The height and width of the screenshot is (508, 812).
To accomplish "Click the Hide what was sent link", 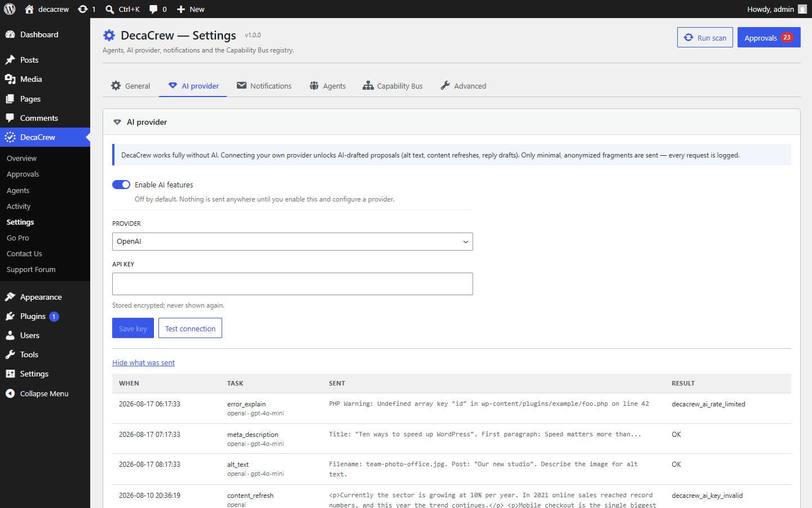I will 143,363.
